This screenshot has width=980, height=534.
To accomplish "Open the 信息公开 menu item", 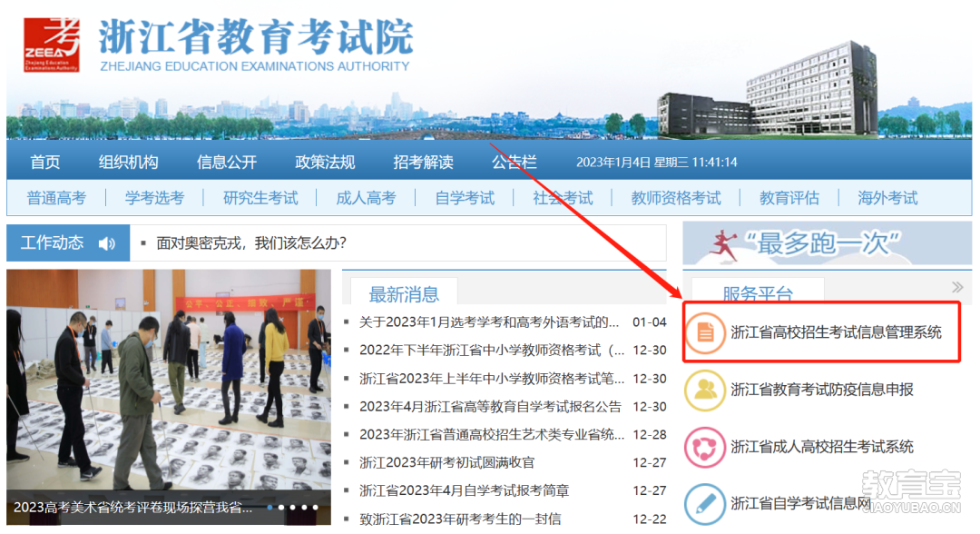I will coord(227,162).
